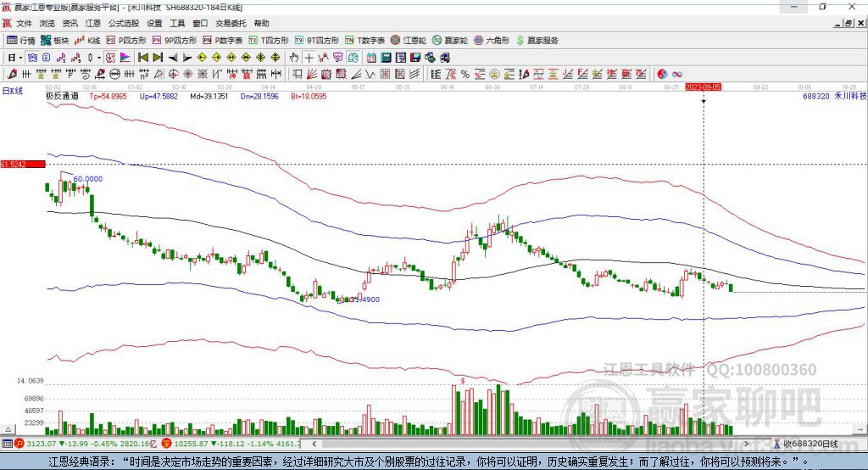The image size is (868, 470).
Task: Click the blue infinity symbol icon
Action: (x=677, y=75)
